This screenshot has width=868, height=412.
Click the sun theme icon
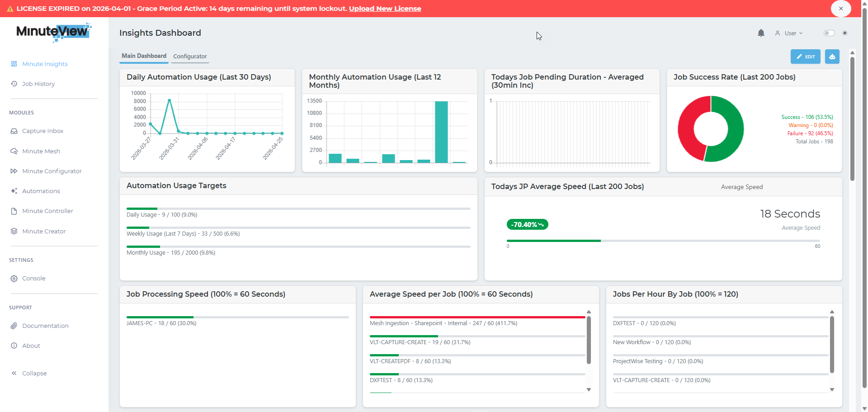coord(844,33)
